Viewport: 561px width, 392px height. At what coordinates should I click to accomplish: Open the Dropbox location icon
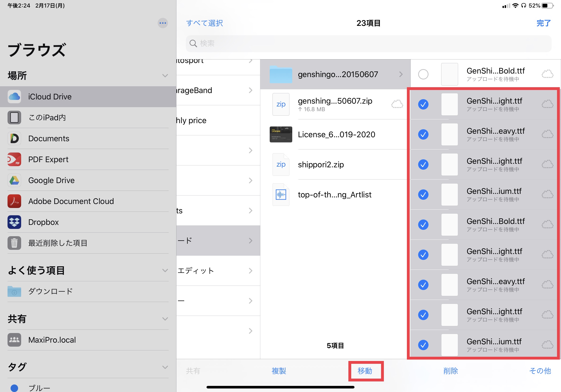(14, 222)
